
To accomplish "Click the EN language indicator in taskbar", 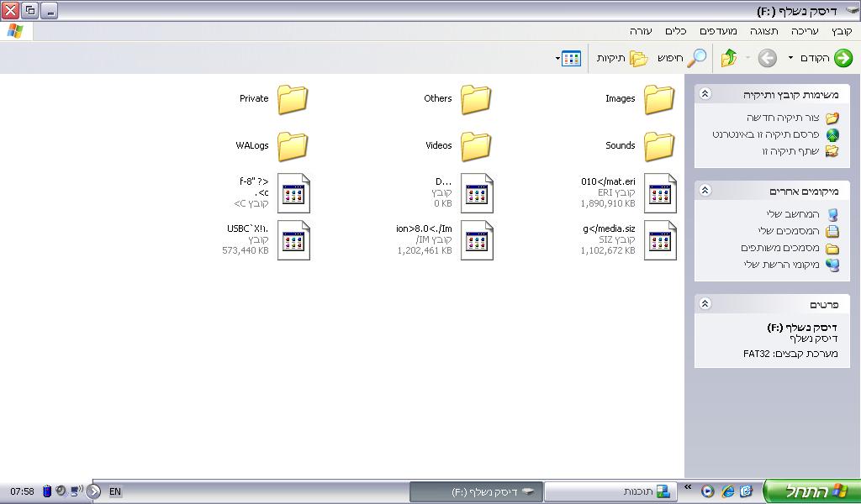I will (x=115, y=491).
